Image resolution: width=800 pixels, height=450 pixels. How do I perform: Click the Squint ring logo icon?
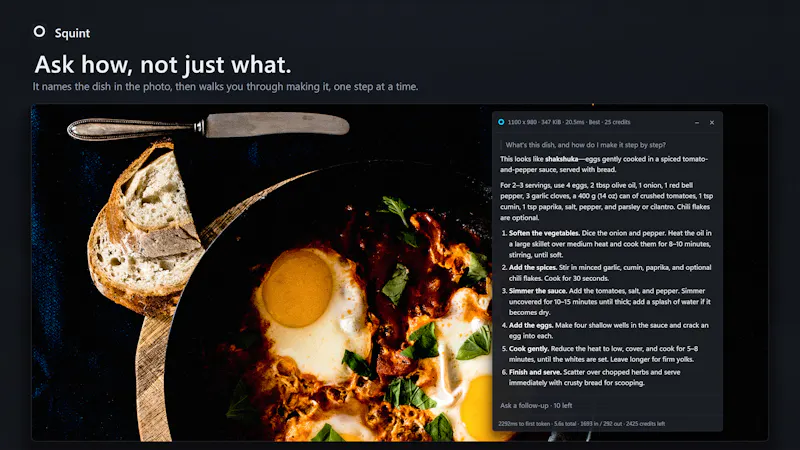click(x=39, y=32)
